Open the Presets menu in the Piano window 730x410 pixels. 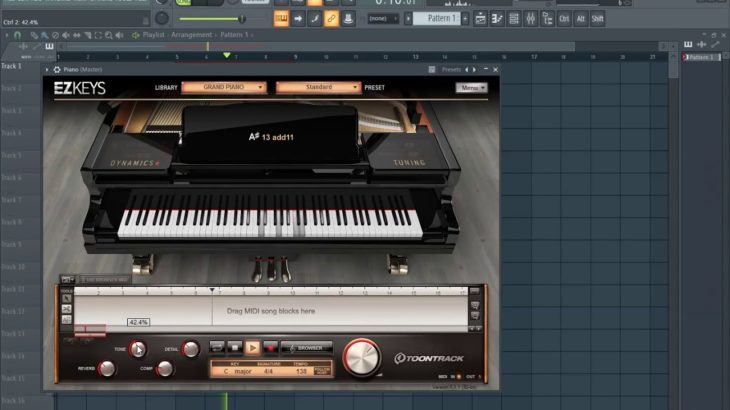click(451, 70)
